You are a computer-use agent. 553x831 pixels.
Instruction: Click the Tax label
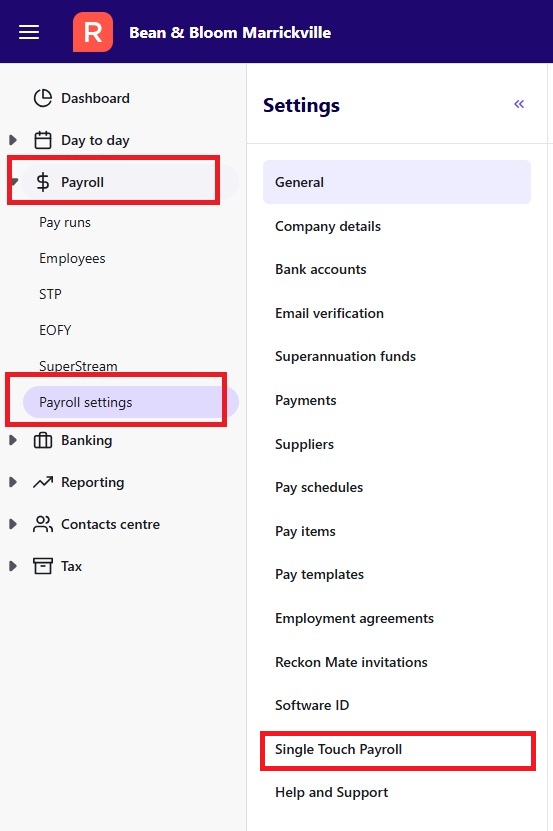point(72,566)
